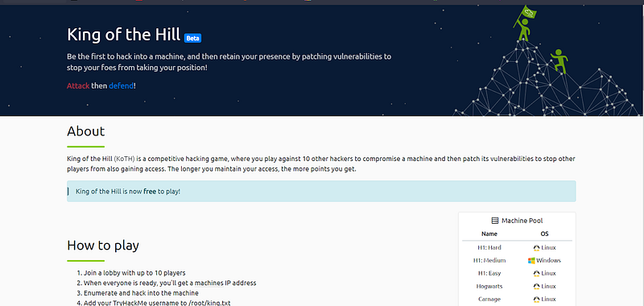This screenshot has width=644, height=306.
Task: Click the Linux penguin icon for H1: Hard
Action: tap(536, 248)
